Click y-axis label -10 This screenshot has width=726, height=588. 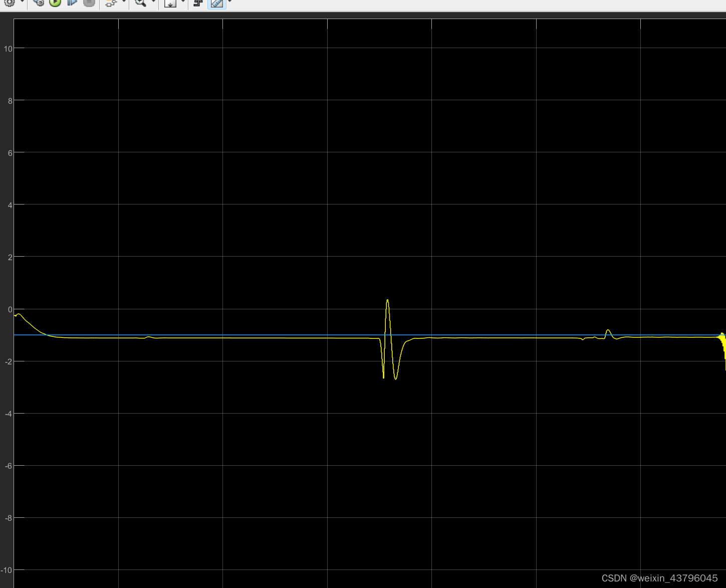point(7,570)
